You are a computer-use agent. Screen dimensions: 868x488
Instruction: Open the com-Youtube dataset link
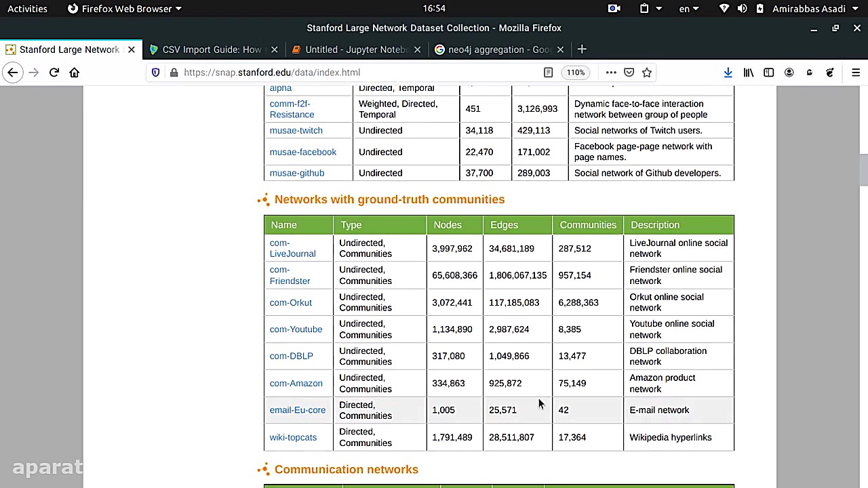point(296,329)
